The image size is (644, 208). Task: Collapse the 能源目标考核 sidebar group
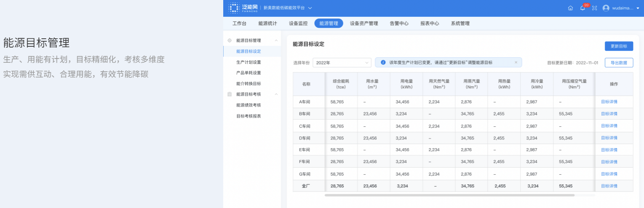pos(276,94)
